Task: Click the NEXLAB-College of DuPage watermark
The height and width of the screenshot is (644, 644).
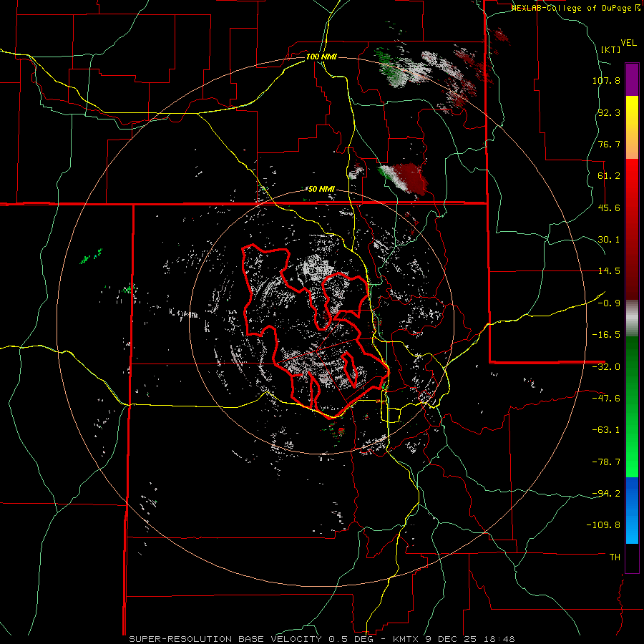Action: pos(575,8)
